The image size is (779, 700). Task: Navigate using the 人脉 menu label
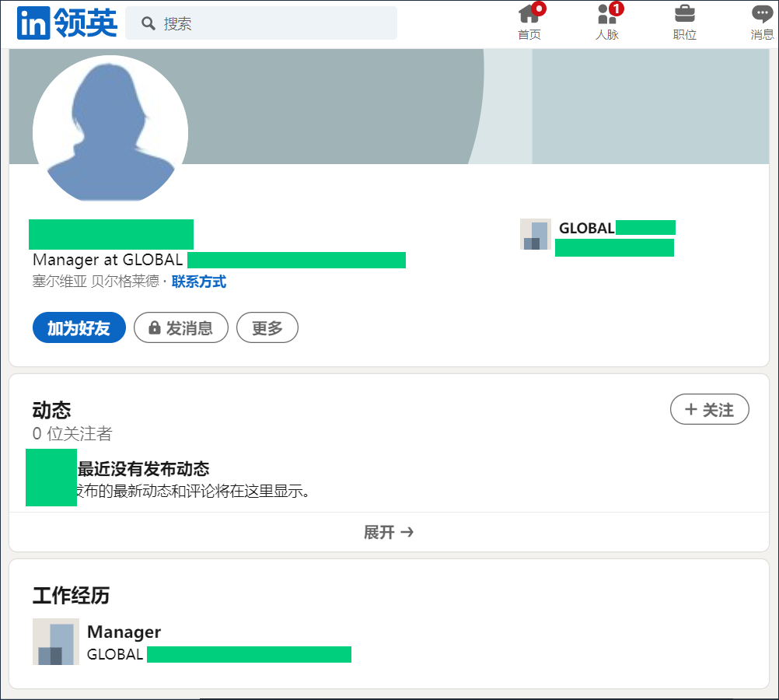[x=607, y=34]
